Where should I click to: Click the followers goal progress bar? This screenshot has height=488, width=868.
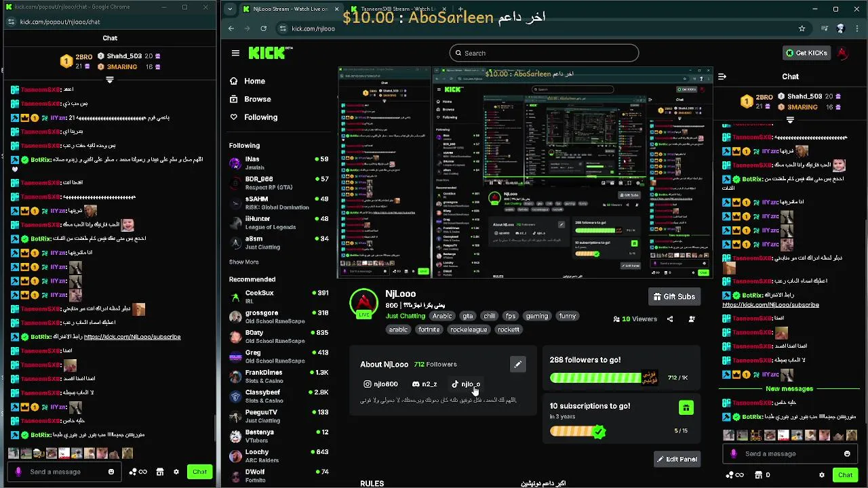604,378
